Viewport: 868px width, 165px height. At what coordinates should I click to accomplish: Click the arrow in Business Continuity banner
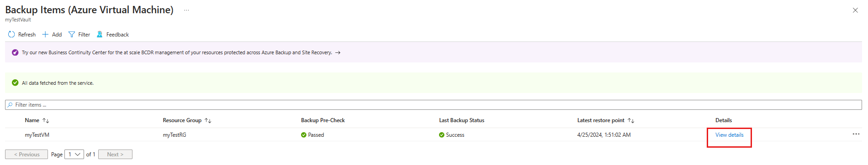(x=338, y=53)
